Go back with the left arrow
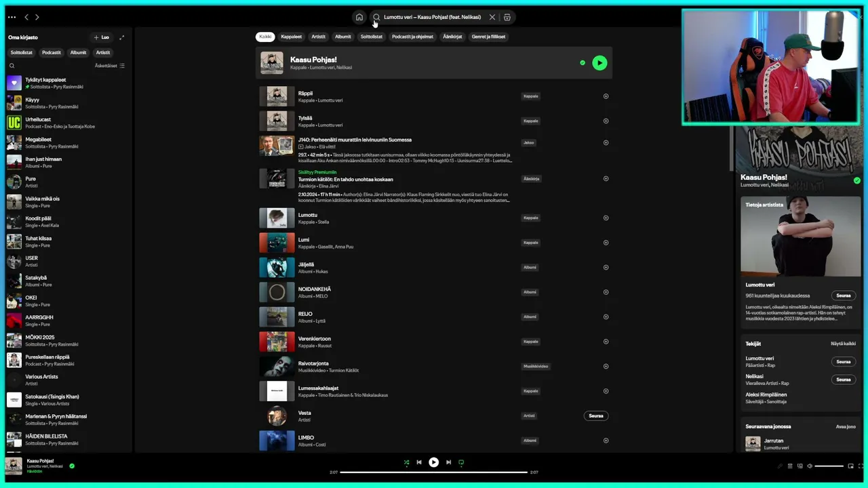868x488 pixels. tap(26, 17)
